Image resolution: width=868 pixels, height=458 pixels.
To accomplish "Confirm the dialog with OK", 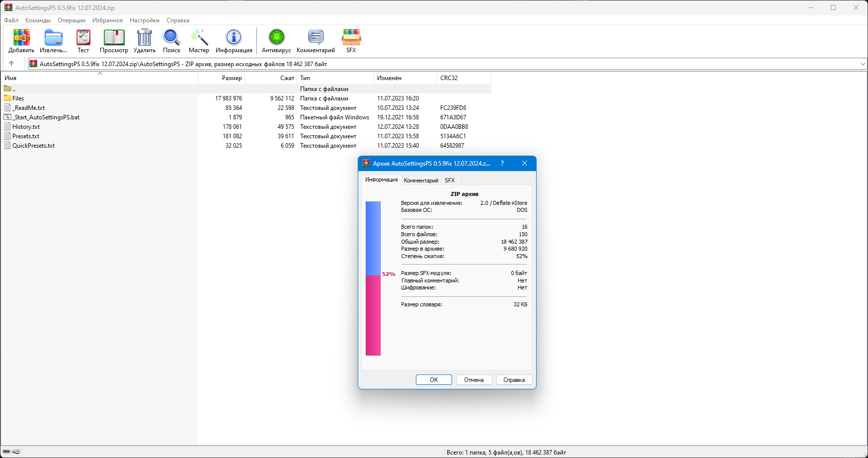I will pyautogui.click(x=434, y=380).
